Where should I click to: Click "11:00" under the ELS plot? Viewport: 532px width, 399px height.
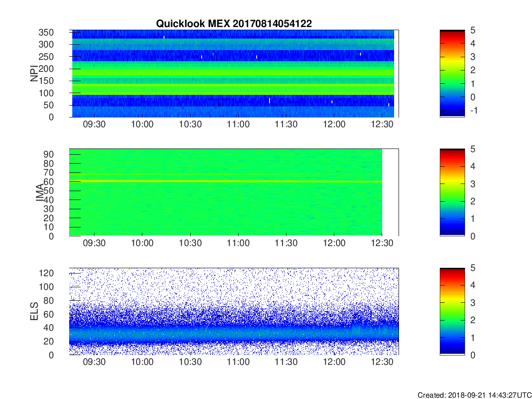pos(238,362)
